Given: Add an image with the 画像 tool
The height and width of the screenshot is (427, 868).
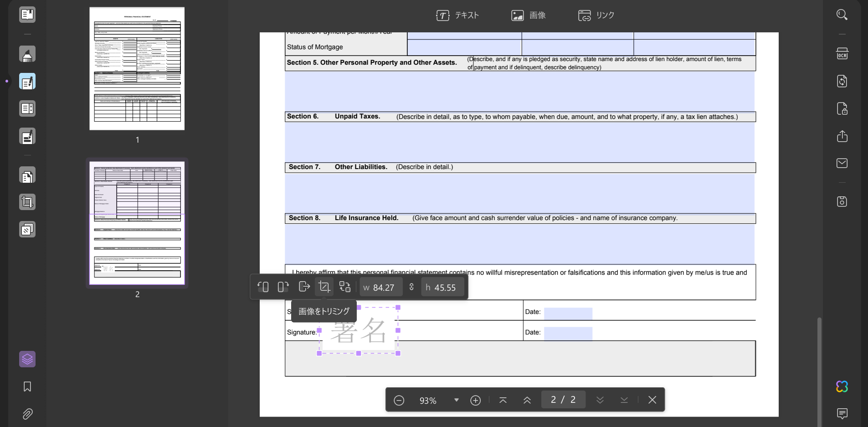Looking at the screenshot, I should point(528,15).
